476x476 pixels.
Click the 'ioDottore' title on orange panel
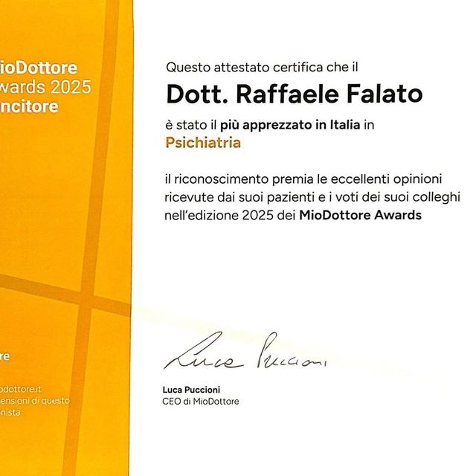39,68
